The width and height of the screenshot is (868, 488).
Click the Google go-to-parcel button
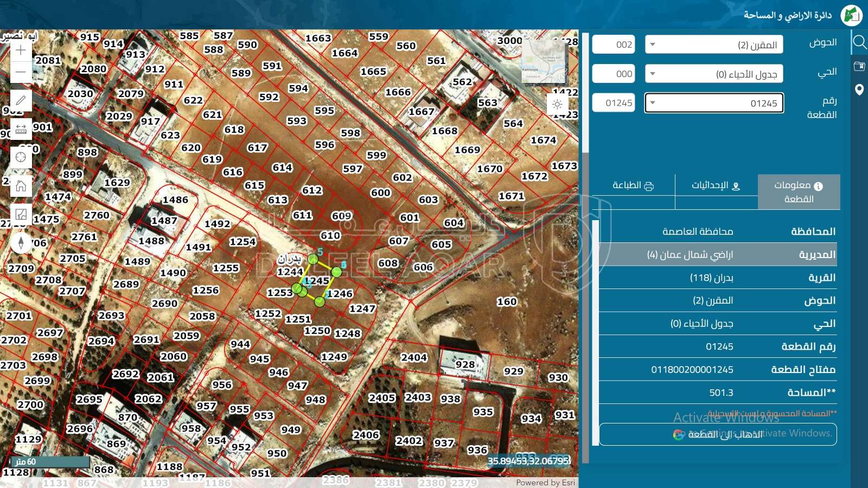click(x=717, y=434)
